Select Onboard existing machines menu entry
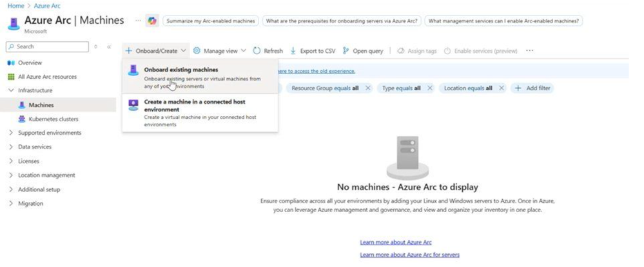 (200, 76)
